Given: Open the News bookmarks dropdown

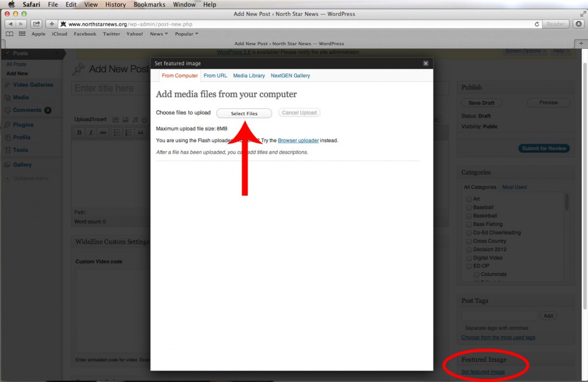Looking at the screenshot, I should 158,34.
